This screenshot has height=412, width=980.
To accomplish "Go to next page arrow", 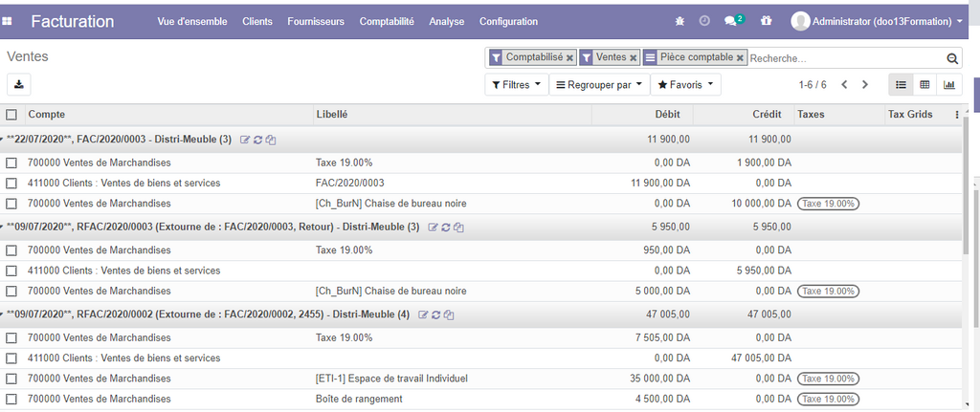I will (x=865, y=85).
